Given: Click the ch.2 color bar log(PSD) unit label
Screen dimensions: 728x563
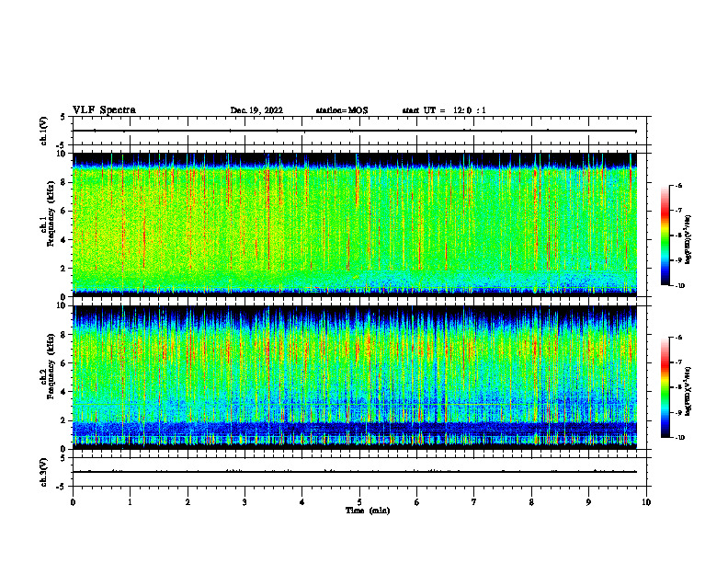Looking at the screenshot, I should tap(688, 392).
